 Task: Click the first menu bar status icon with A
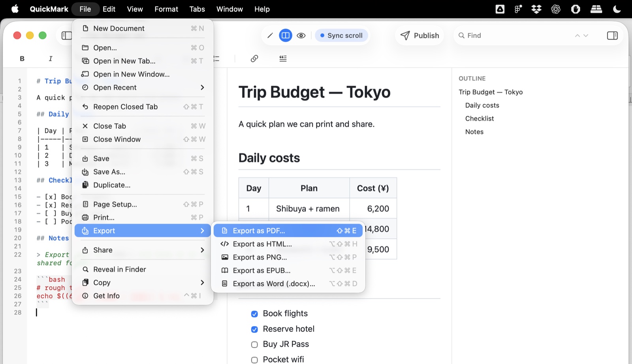point(500,9)
